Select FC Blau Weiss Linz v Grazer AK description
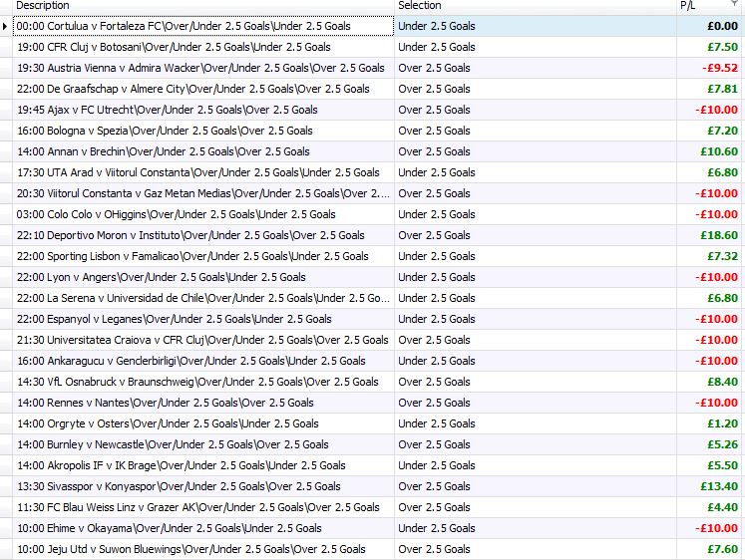 (203, 507)
